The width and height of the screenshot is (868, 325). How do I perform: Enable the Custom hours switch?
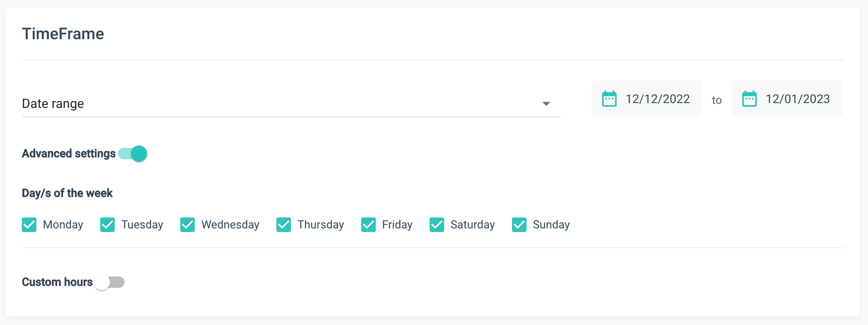tap(110, 282)
